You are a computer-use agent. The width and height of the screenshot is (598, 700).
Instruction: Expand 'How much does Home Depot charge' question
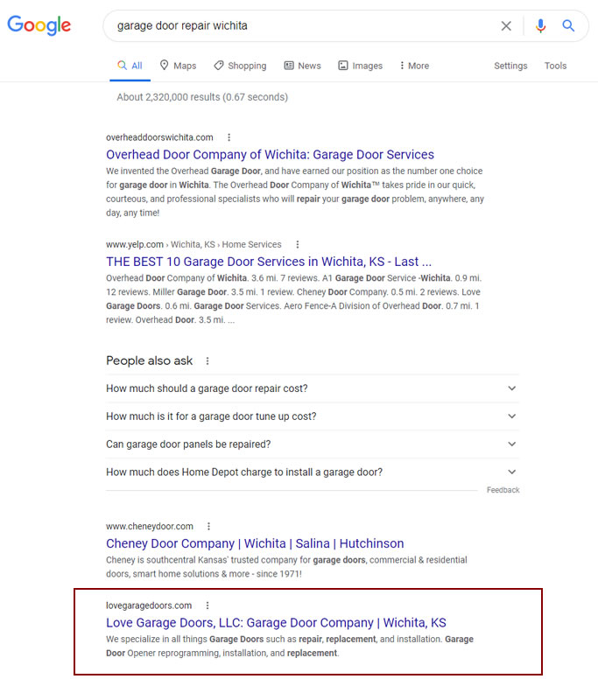pyautogui.click(x=313, y=472)
